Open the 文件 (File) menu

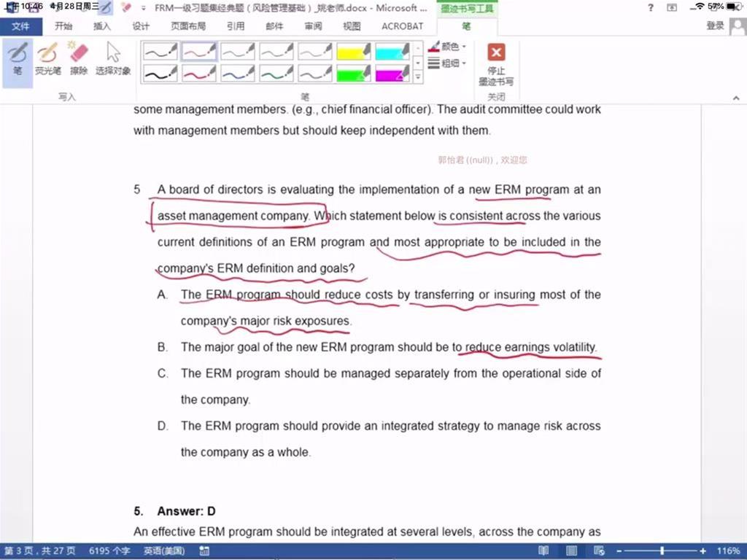(x=20, y=26)
